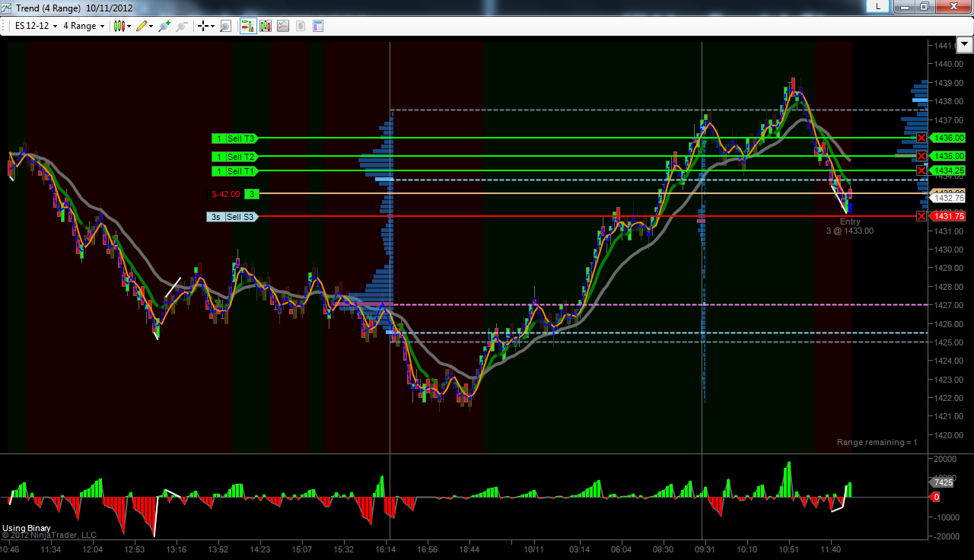Screen dimensions: 974x560
Task: Click the grayed zoom out magnifier icon
Action: 181,26
